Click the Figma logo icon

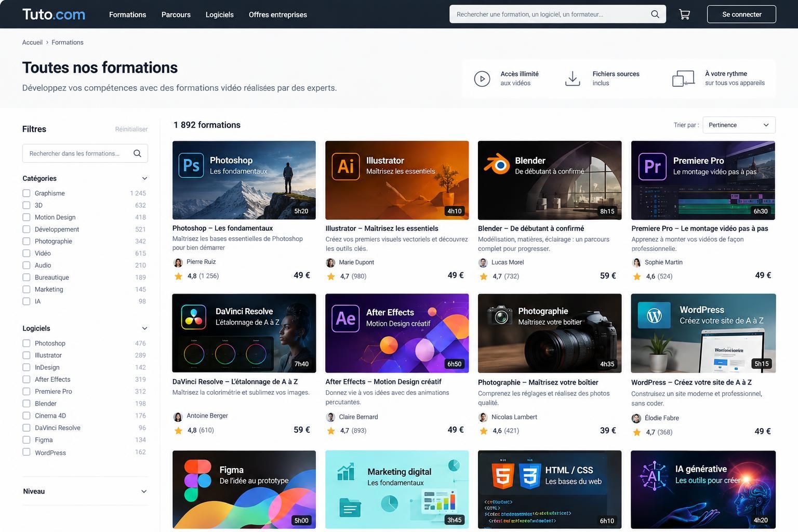tap(197, 480)
